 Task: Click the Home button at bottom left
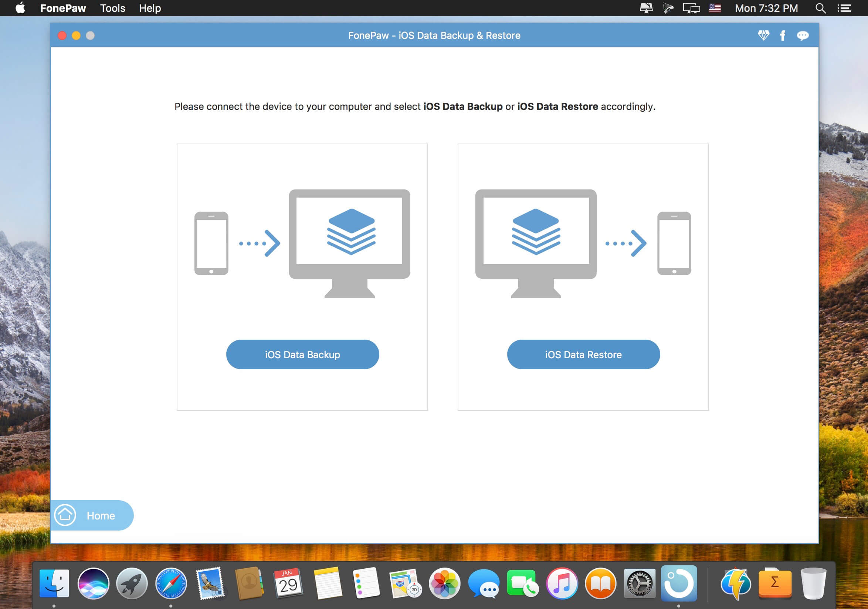(92, 515)
